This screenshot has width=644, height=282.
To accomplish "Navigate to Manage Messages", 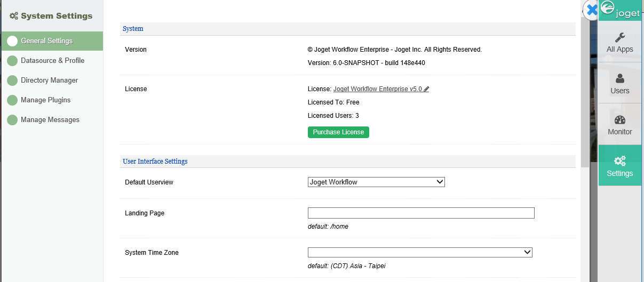I will pyautogui.click(x=50, y=120).
